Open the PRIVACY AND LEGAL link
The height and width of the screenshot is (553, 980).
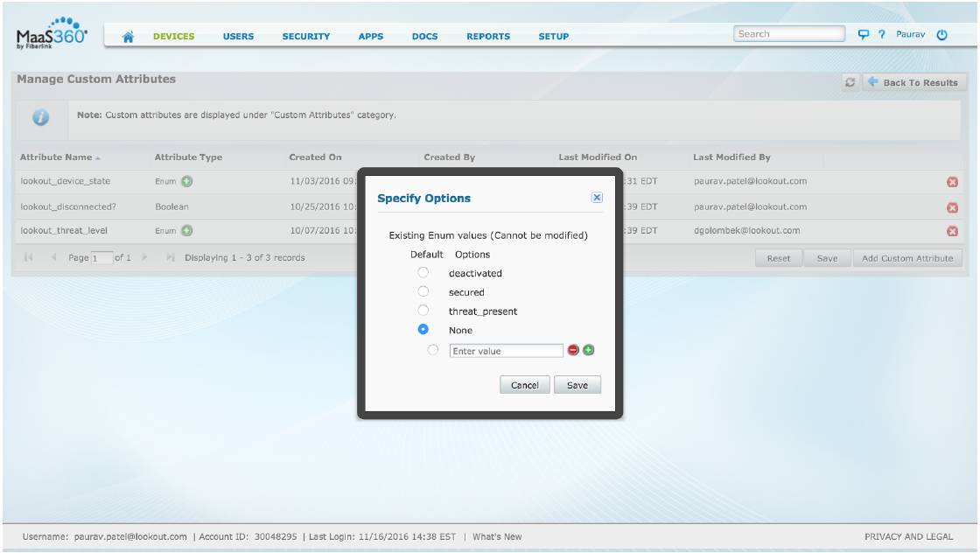909,536
